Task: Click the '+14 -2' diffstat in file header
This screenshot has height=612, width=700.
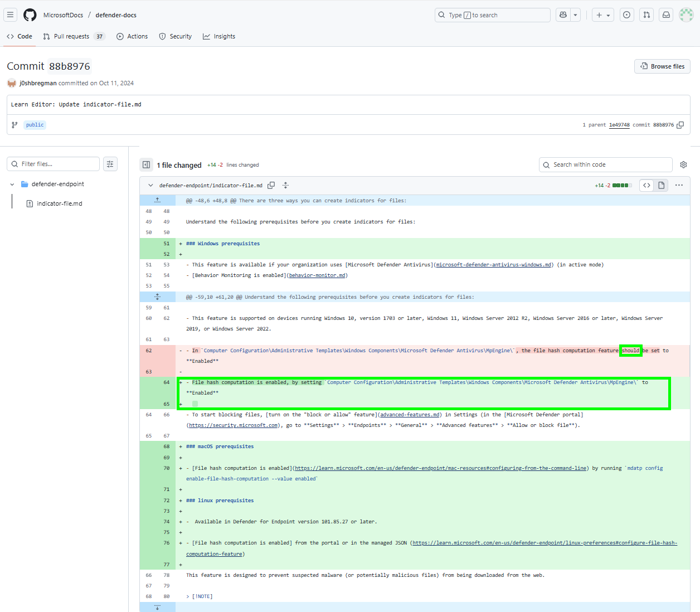Action: click(x=602, y=185)
